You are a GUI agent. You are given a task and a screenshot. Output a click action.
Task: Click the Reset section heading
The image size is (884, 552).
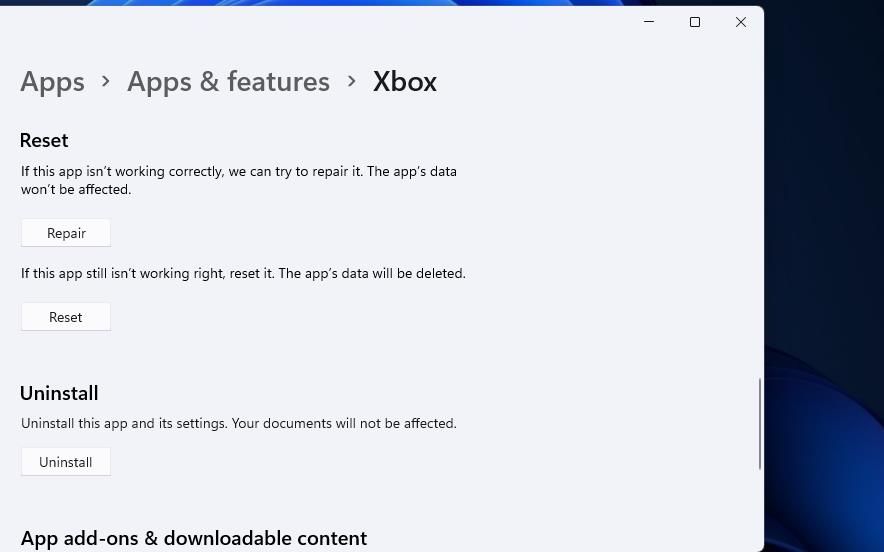(44, 140)
